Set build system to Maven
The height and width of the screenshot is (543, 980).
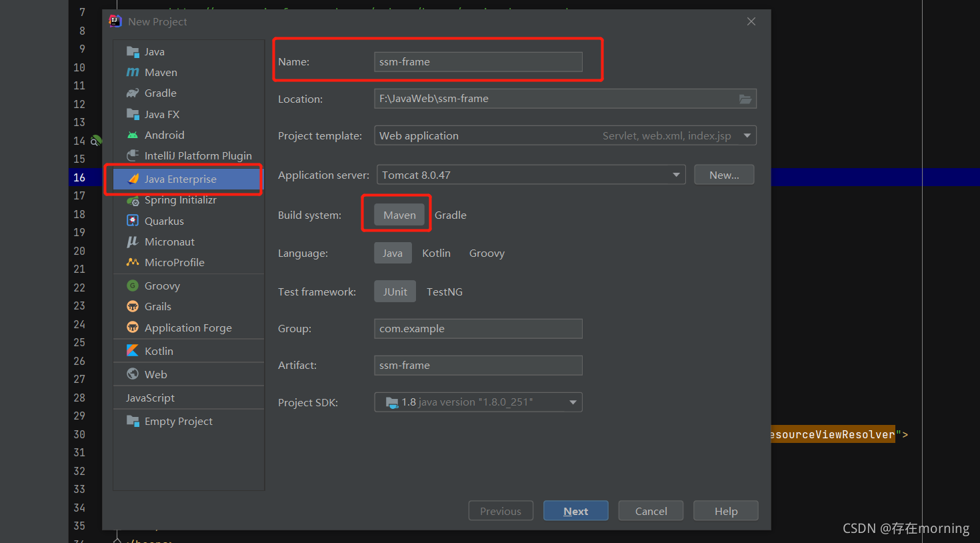pyautogui.click(x=399, y=215)
